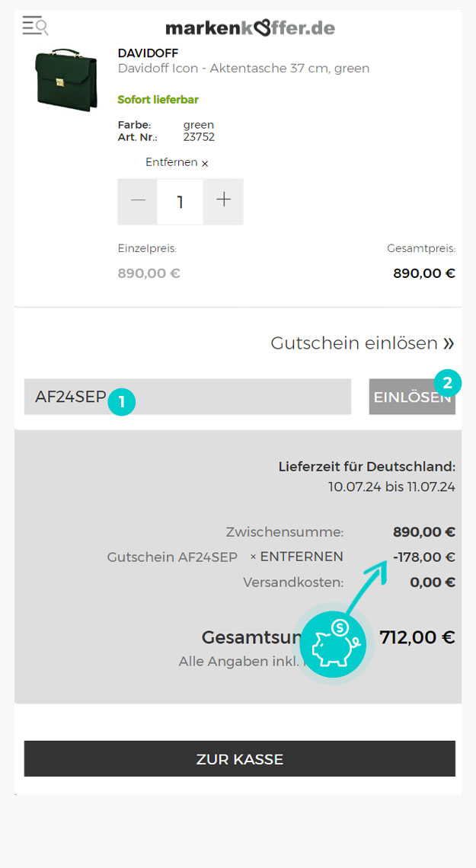476x868 pixels.
Task: Proceed with the ZUR KASSE button
Action: (240, 759)
